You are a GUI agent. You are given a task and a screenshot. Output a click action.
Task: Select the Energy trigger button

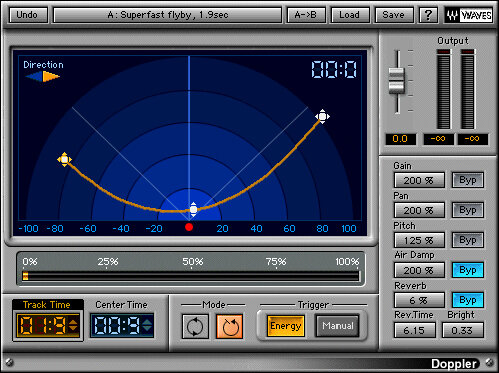(x=286, y=326)
